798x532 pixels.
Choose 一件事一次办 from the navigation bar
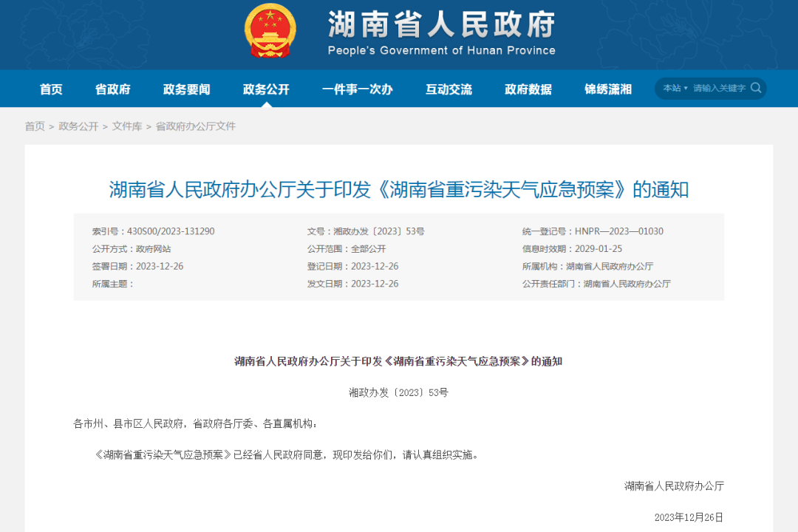[358, 89]
